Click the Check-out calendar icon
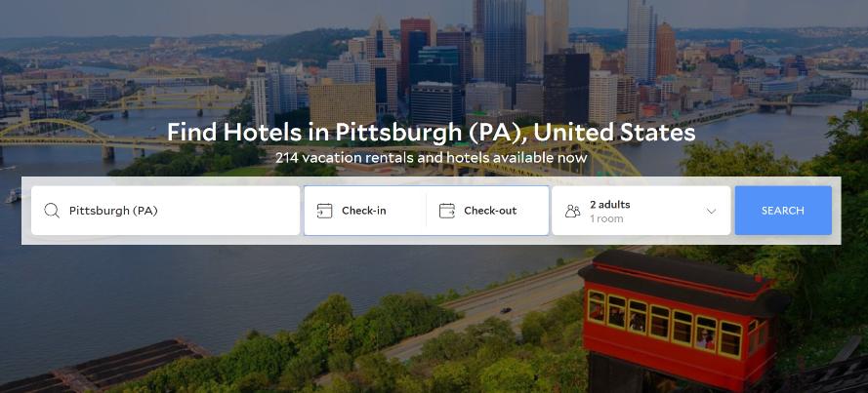868x393 pixels. point(447,211)
